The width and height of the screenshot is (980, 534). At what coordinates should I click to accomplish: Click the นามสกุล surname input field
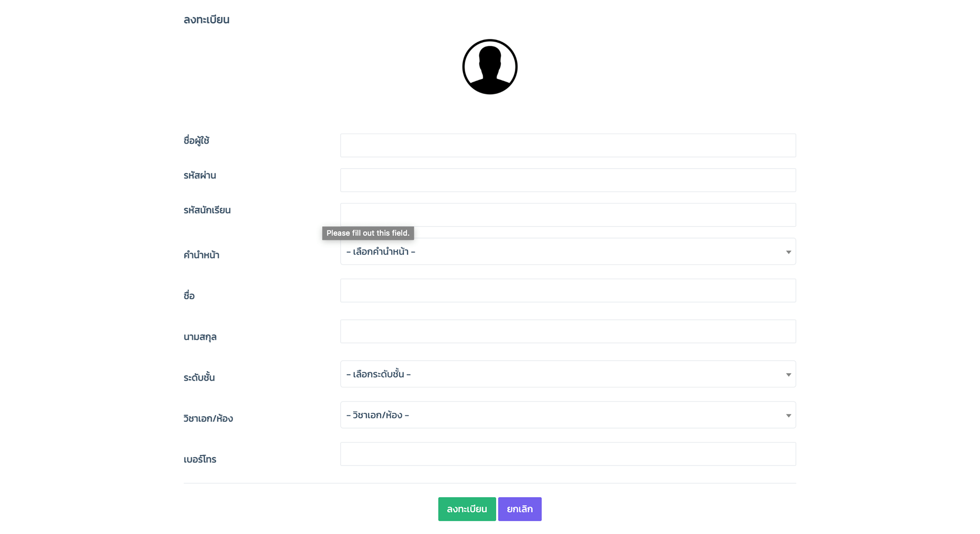tap(568, 331)
